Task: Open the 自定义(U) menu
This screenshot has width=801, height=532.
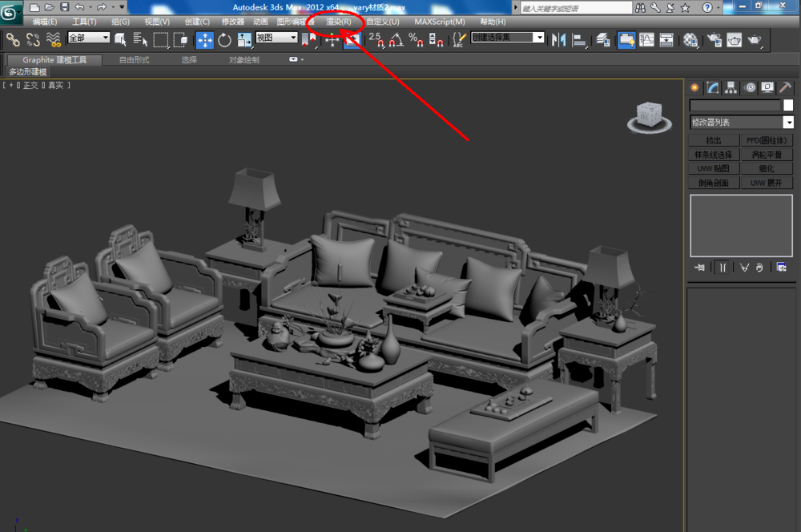Action: pos(383,22)
